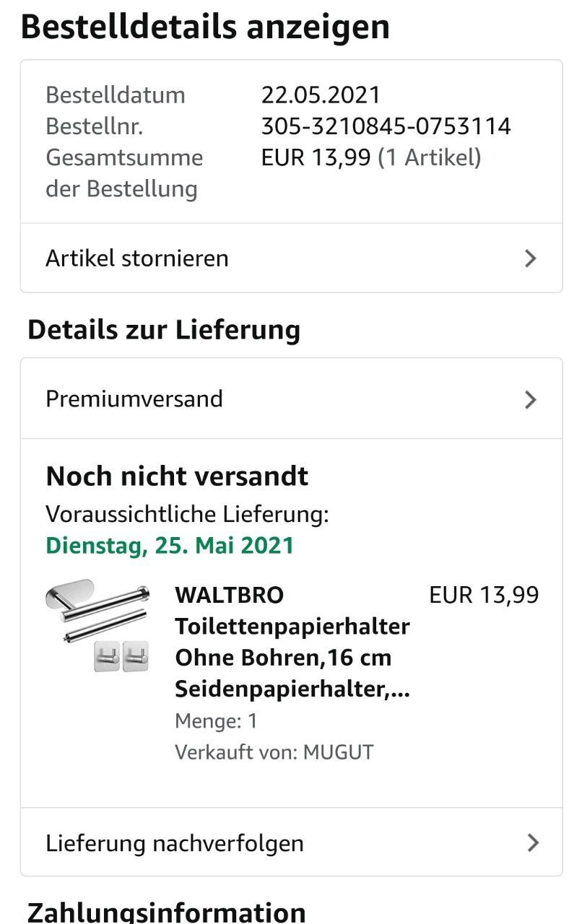582x924 pixels.
Task: Tap the Menge: 1 quantity label
Action: pyautogui.click(x=216, y=721)
